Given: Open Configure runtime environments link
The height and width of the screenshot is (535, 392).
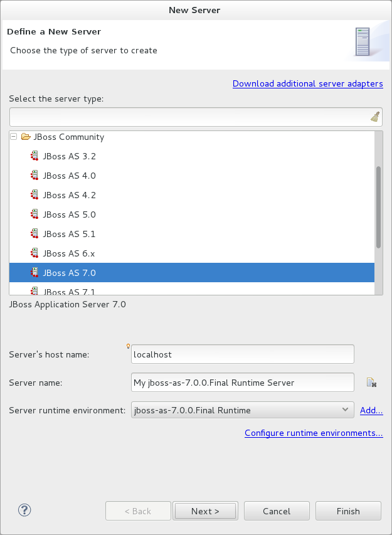Looking at the screenshot, I should tap(313, 433).
